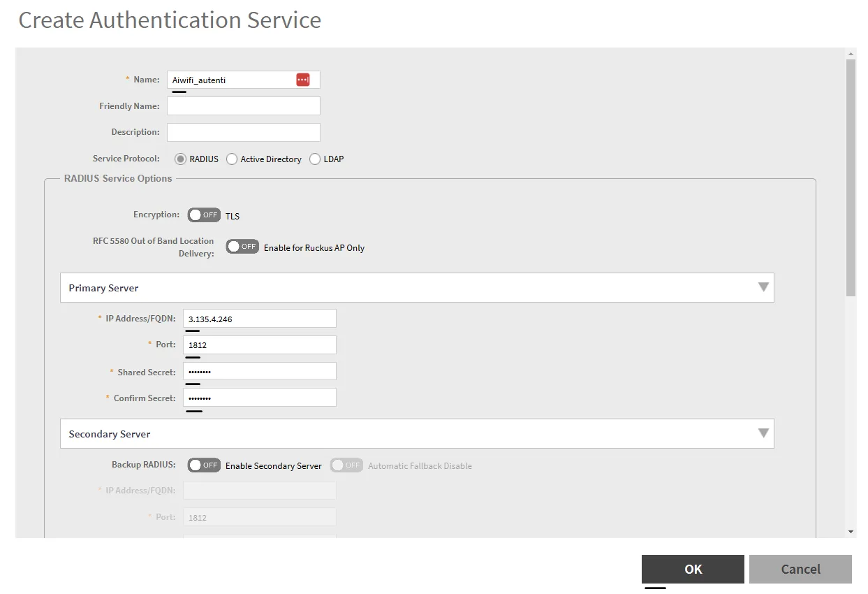Viewport: 868px width, 594px height.
Task: Select the LDAP service protocol
Action: [315, 159]
